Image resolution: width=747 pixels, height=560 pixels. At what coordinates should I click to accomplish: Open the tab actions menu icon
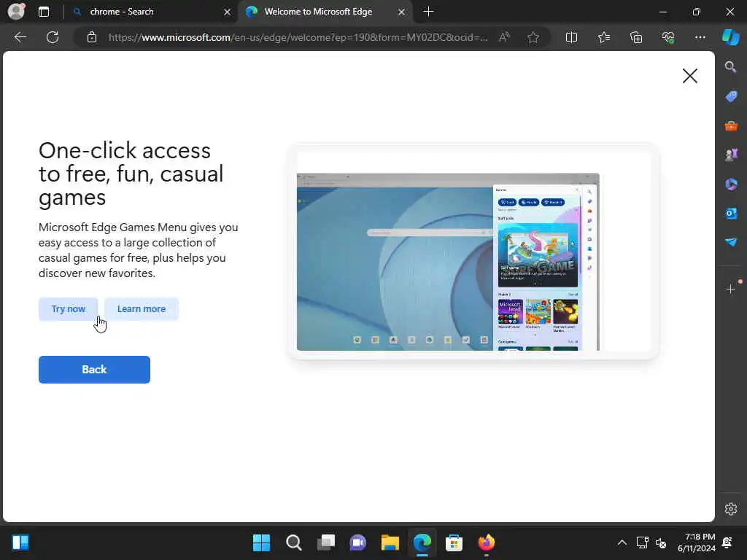(x=43, y=12)
